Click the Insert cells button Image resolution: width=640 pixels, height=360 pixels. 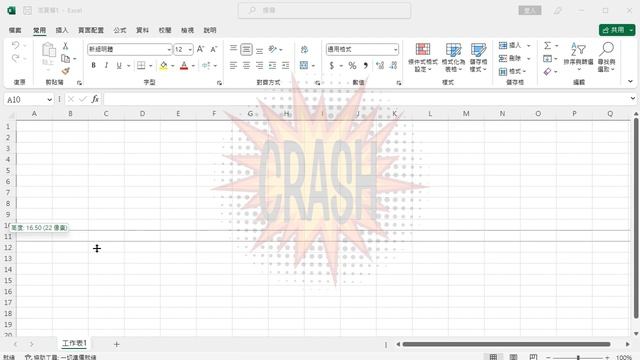point(510,45)
